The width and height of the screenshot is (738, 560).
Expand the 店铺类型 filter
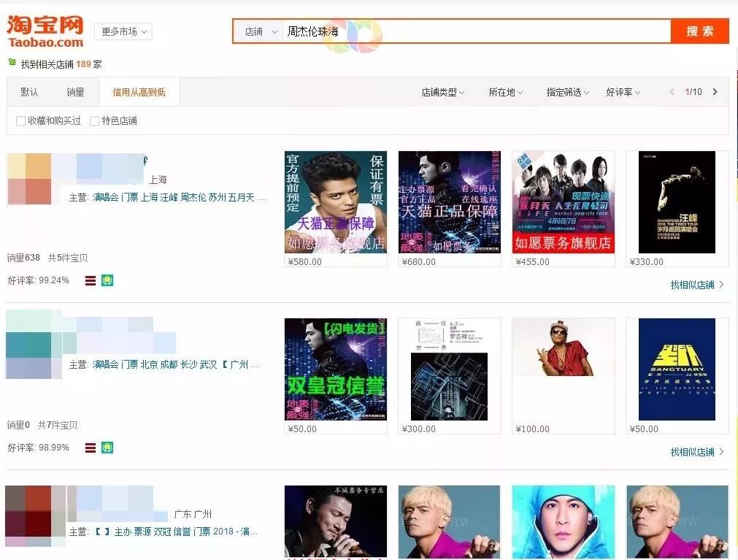[x=442, y=92]
